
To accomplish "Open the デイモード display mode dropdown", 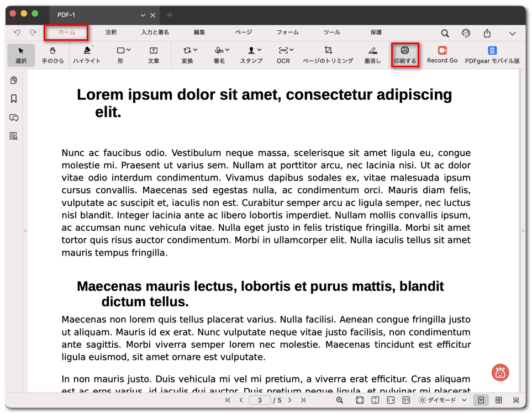I will coord(443,400).
